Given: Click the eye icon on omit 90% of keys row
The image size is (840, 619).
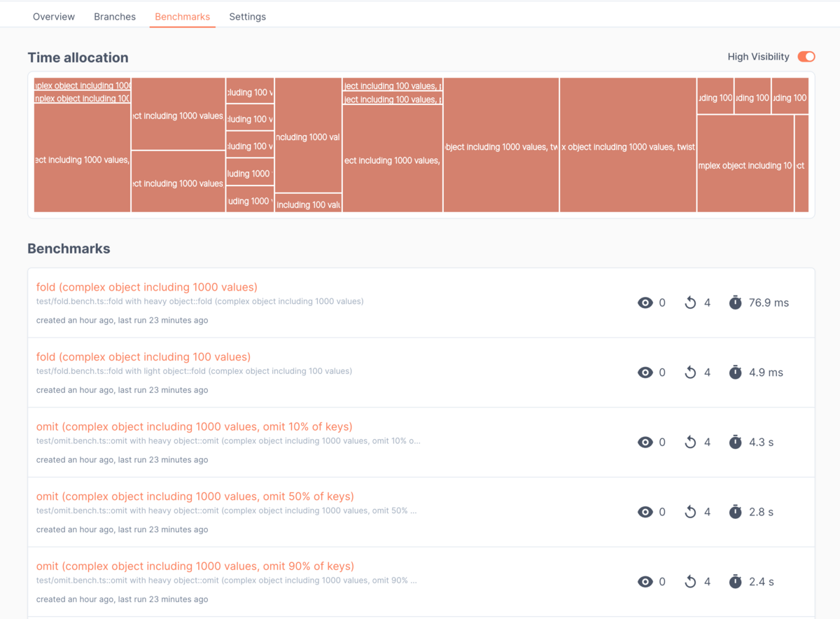Looking at the screenshot, I should tap(645, 581).
